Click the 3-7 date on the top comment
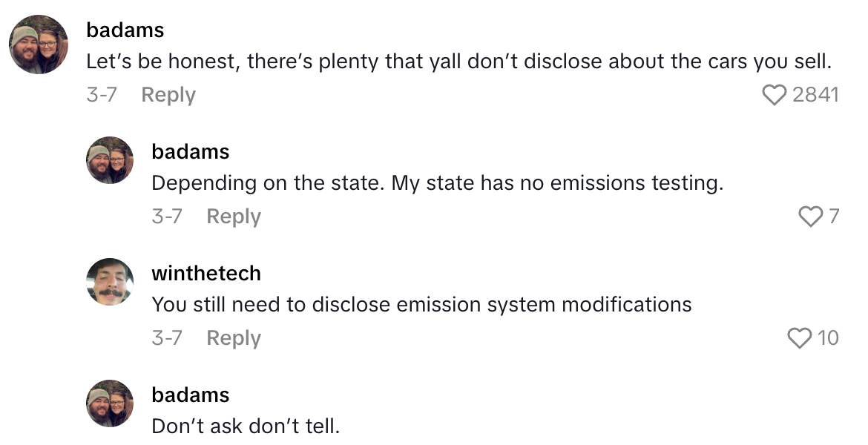868x445 pixels. (x=102, y=95)
